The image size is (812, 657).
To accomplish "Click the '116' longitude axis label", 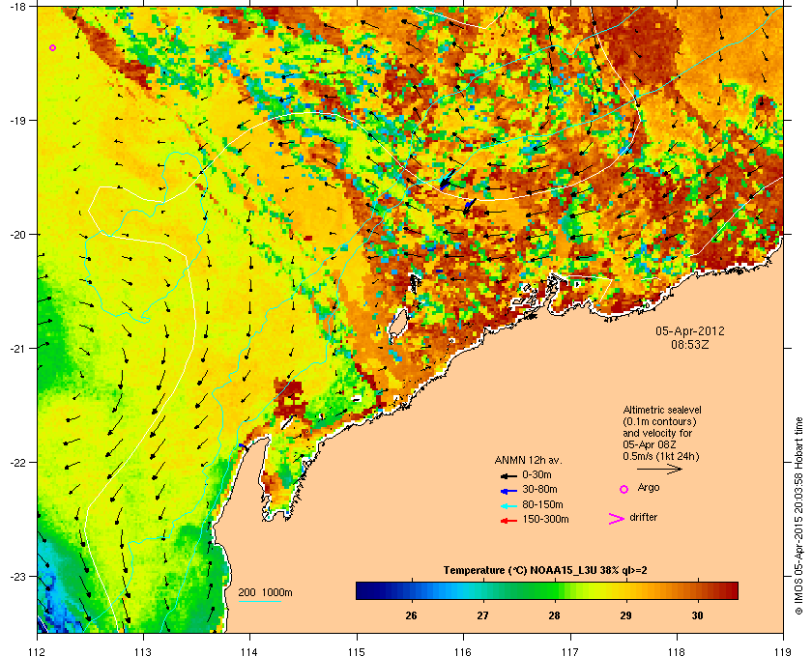I will (x=463, y=651).
